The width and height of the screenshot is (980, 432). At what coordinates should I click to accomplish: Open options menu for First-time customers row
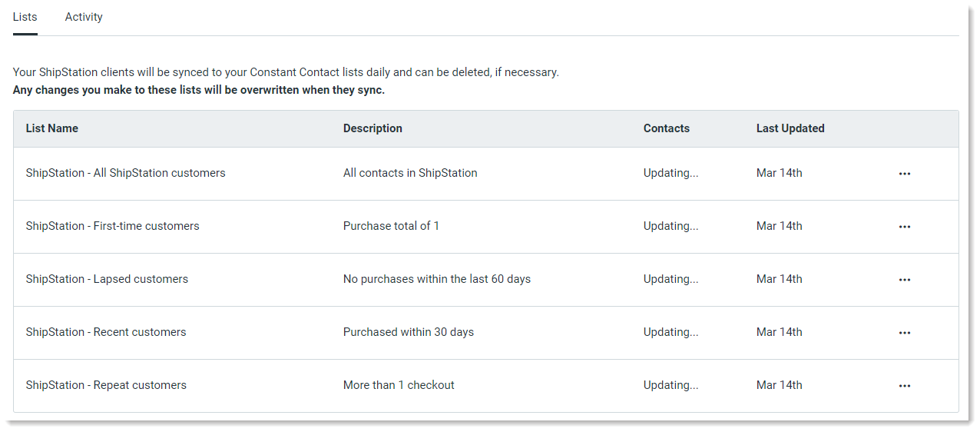(904, 227)
